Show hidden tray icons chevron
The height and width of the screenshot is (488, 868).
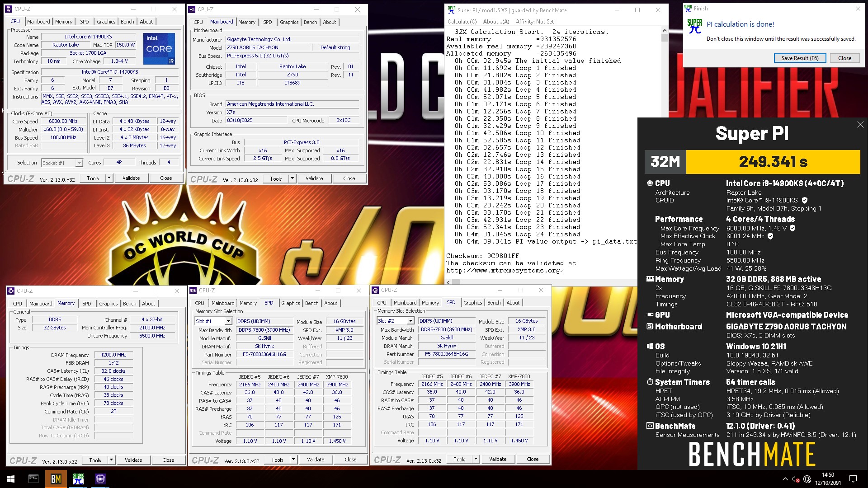pos(785,479)
